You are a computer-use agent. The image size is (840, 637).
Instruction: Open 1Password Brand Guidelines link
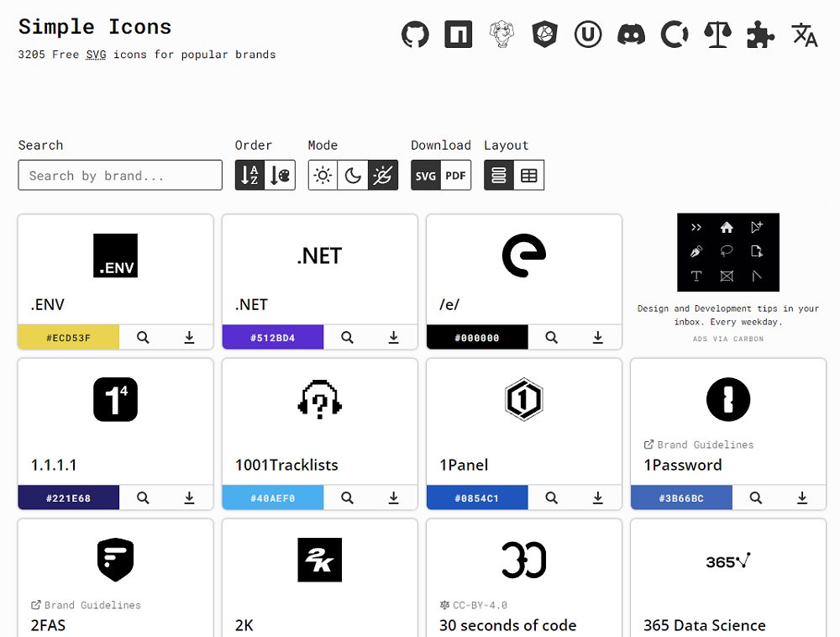tap(699, 445)
